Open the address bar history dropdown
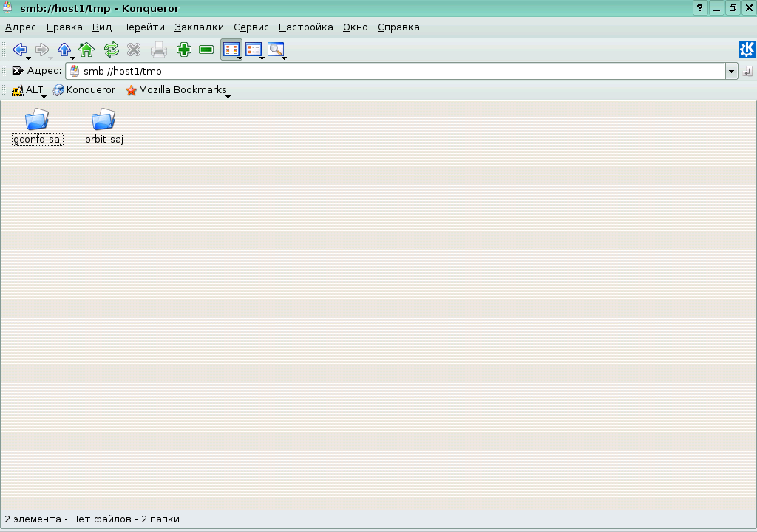The width and height of the screenshot is (757, 532). (x=732, y=71)
